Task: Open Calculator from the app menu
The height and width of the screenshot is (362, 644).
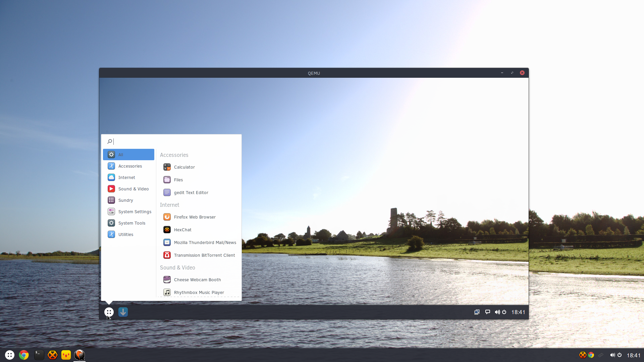Action: click(x=199, y=167)
